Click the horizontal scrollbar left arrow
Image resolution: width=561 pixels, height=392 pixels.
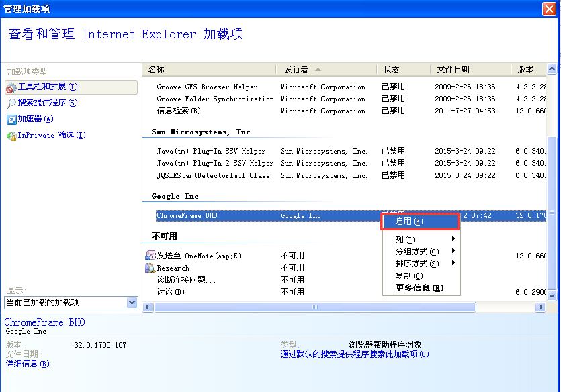point(148,307)
